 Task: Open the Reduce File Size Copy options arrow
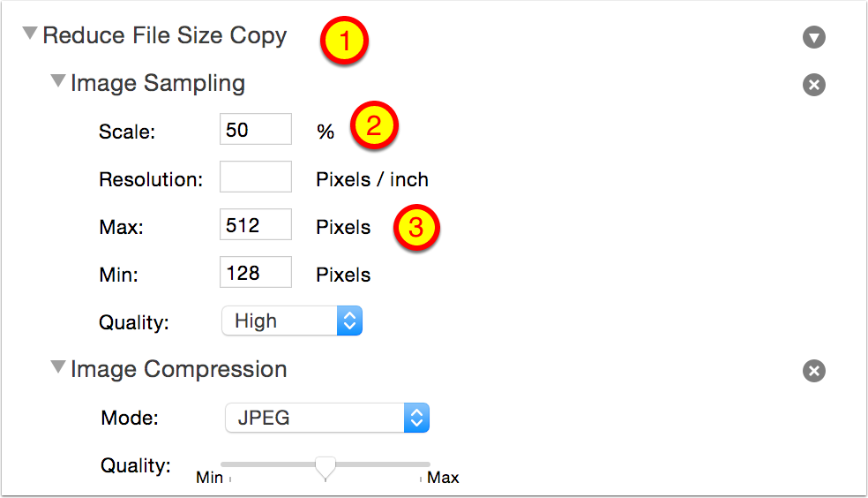[x=813, y=37]
